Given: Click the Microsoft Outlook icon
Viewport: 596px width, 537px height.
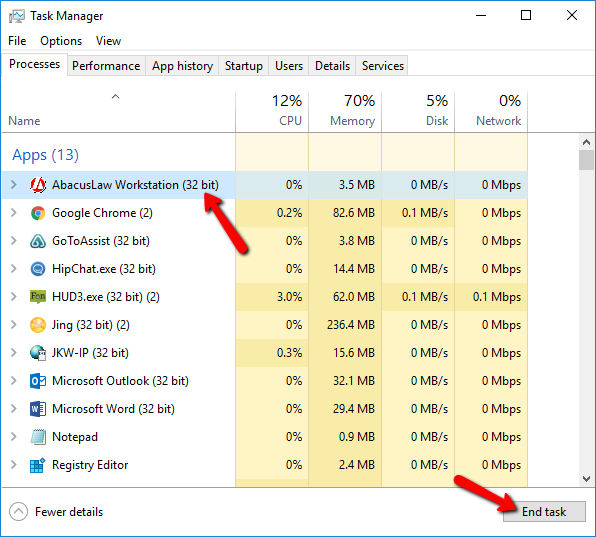Looking at the screenshot, I should tap(38, 381).
